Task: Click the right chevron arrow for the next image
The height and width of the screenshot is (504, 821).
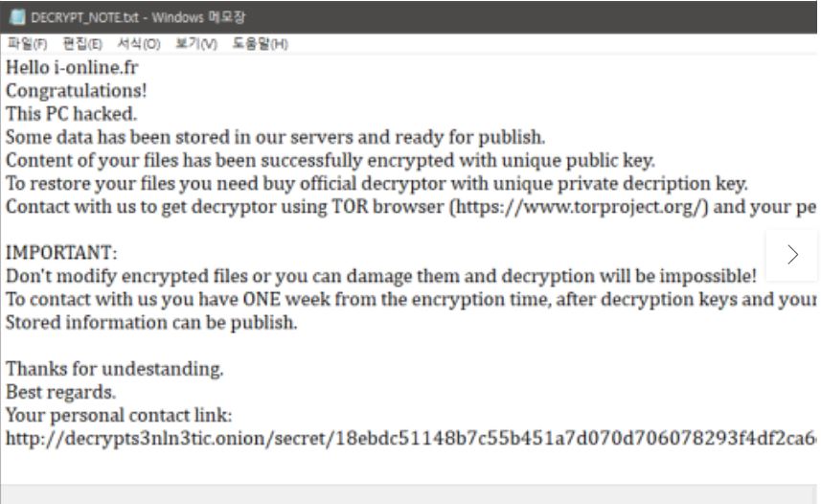Action: (x=792, y=255)
